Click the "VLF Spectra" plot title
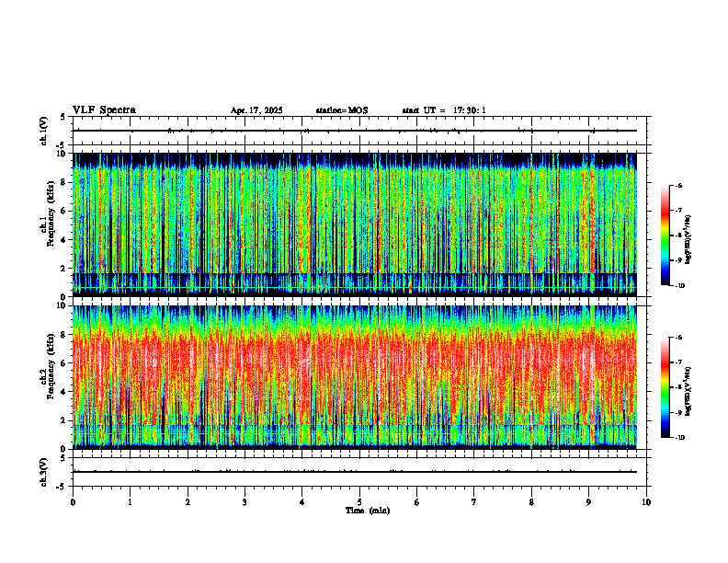 point(104,110)
